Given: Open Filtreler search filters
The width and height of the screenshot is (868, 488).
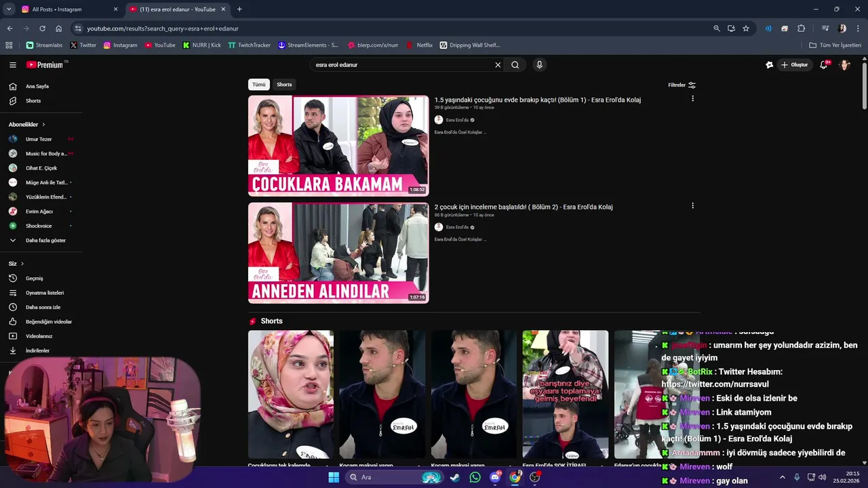Looking at the screenshot, I should coord(682,85).
